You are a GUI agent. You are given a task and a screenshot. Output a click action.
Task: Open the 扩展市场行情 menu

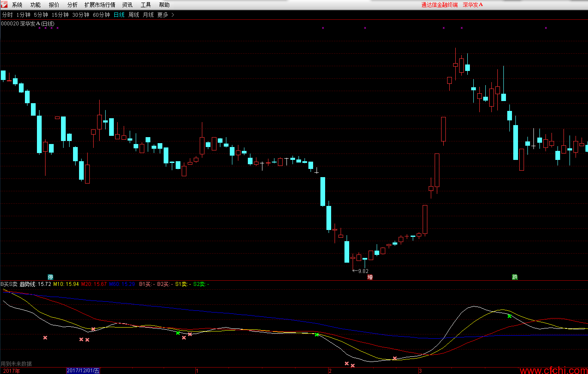(100, 5)
